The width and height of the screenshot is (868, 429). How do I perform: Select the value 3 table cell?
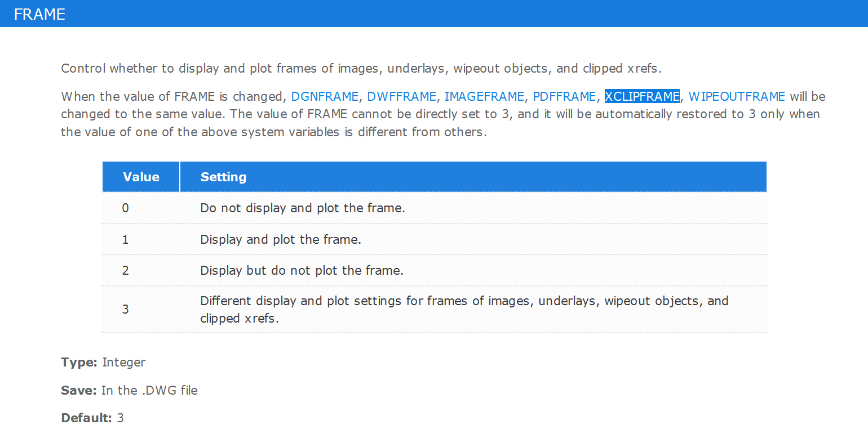(125, 309)
